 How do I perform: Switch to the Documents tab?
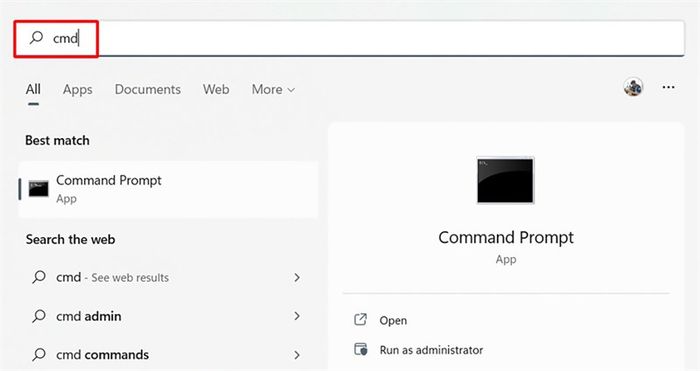(x=148, y=89)
